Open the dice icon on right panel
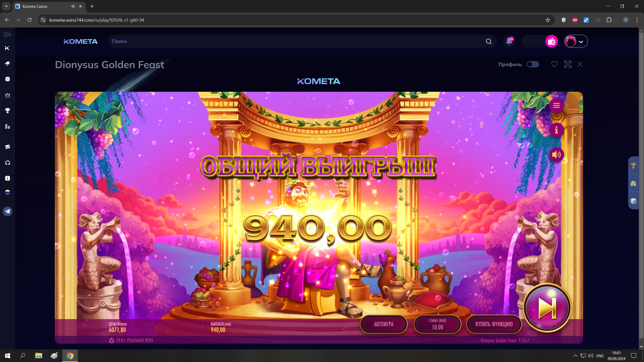This screenshot has height=362, width=644. click(x=633, y=201)
